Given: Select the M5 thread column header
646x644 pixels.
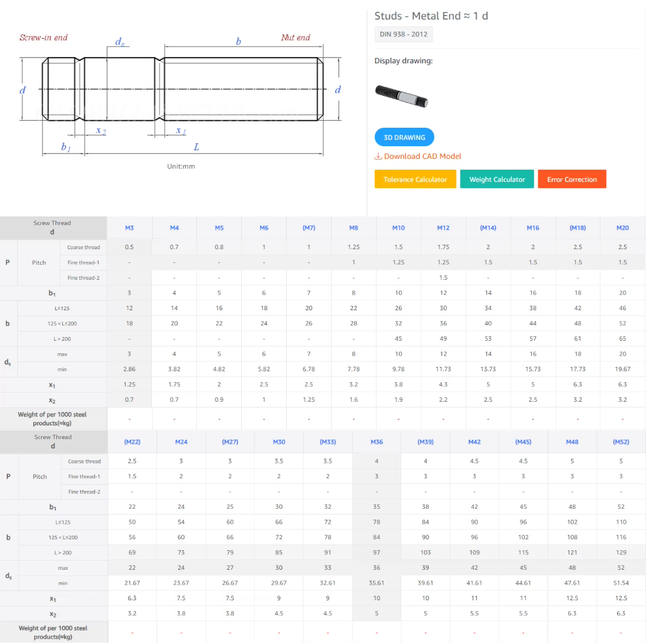Looking at the screenshot, I should tap(219, 228).
